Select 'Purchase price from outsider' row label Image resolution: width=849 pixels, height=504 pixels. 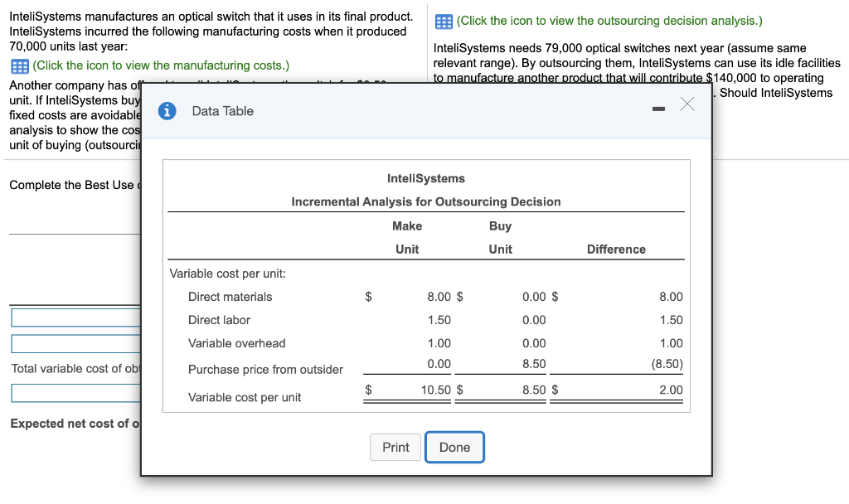[x=265, y=369]
